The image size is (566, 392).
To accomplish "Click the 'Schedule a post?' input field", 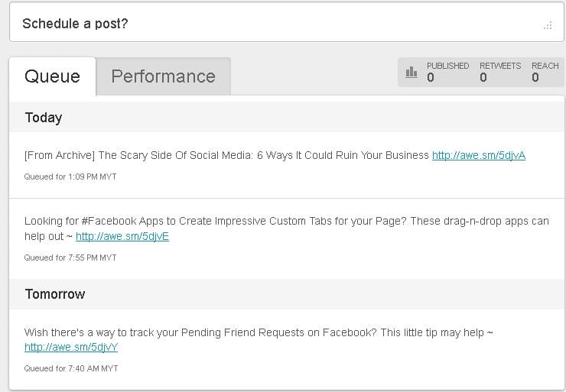I will click(x=275, y=24).
